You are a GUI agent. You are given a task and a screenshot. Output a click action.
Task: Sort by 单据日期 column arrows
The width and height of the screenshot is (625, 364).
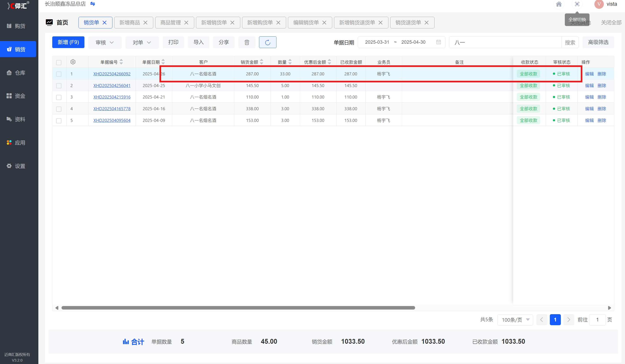click(163, 62)
